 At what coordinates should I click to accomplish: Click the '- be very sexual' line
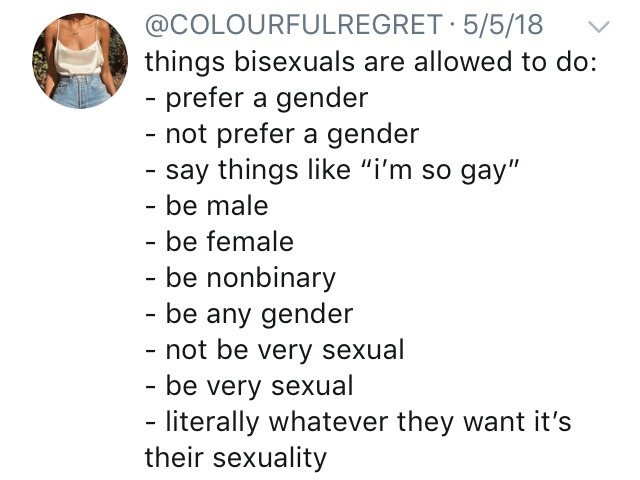coord(249,386)
